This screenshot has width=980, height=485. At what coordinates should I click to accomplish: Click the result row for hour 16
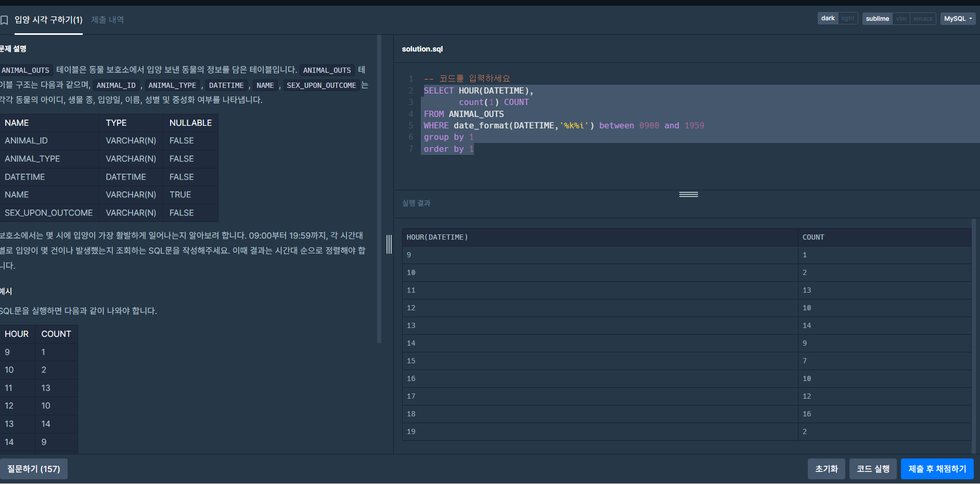click(x=687, y=378)
